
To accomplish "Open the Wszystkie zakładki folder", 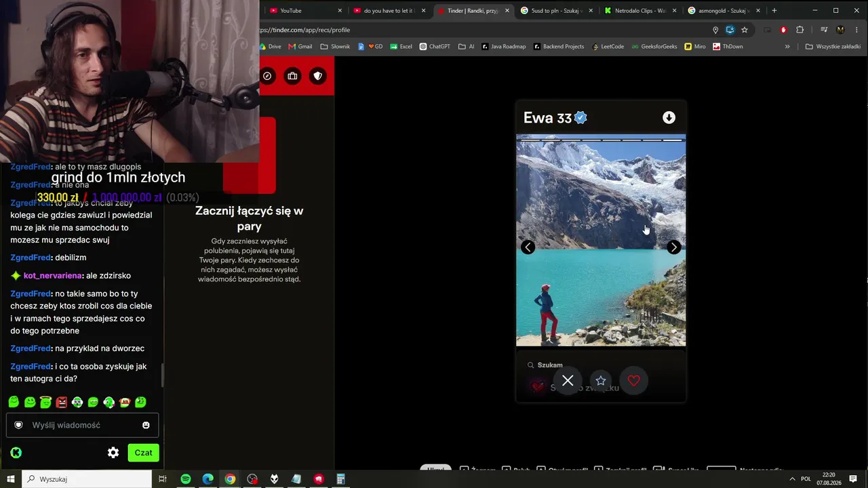I will point(833,47).
